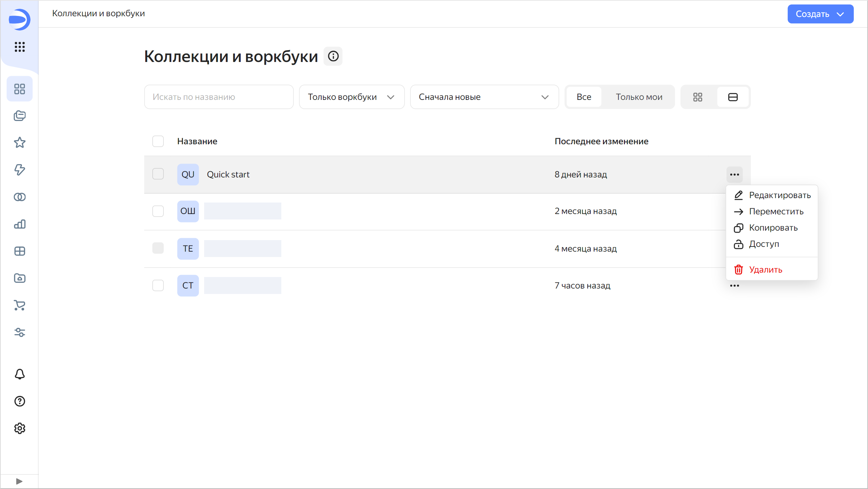Open the Сначала новые sorting dropdown

pos(484,97)
